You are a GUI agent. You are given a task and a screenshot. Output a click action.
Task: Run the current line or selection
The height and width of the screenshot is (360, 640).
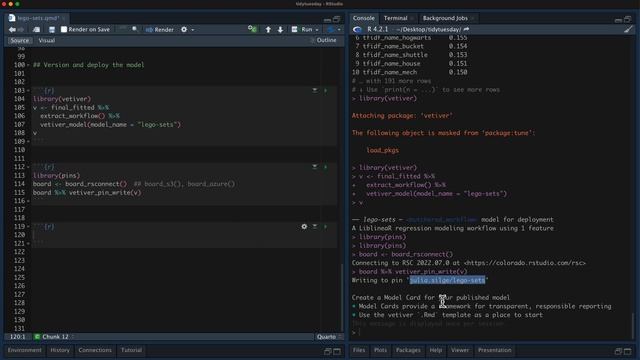[302, 29]
